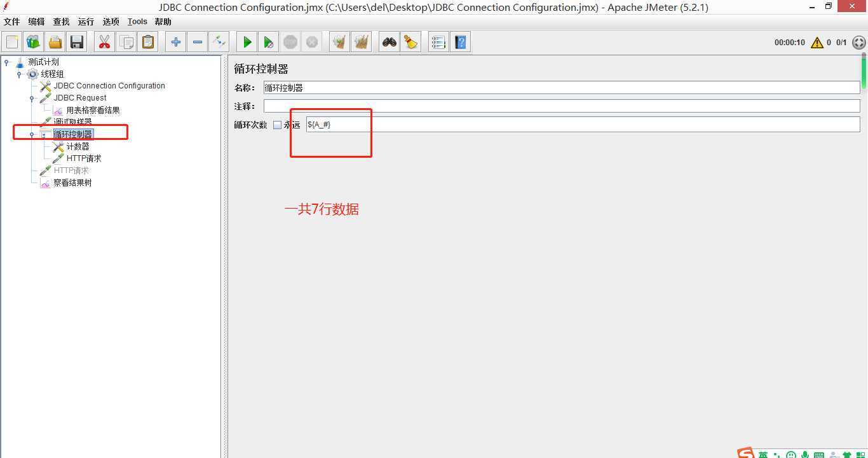Start test without pauses icon
Image resolution: width=868 pixels, height=458 pixels.
pyautogui.click(x=269, y=43)
